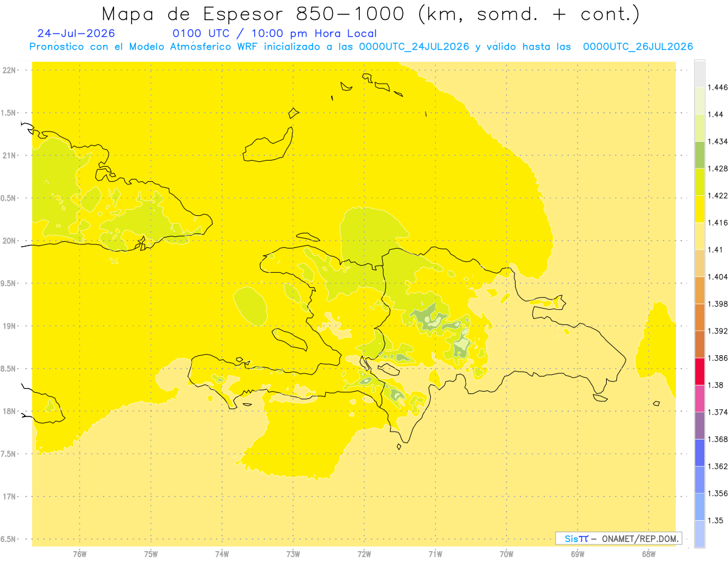Pick the bright yellow swatch between 1.422 and 1.416
Image resolution: width=728 pixels, height=562 pixels.
coord(699,209)
